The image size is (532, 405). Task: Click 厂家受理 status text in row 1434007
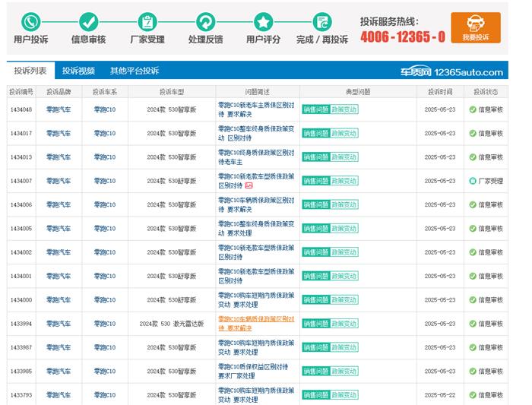point(491,181)
